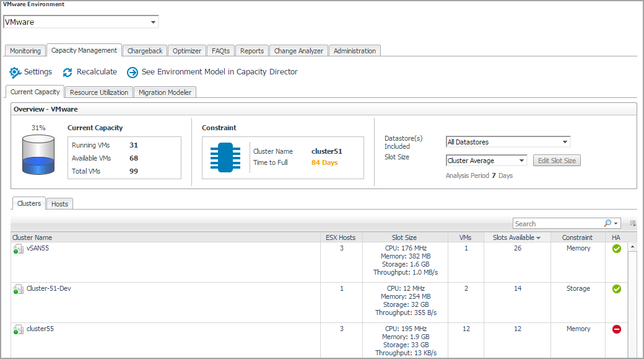Open the table customizer icon beside search
The width and height of the screenshot is (644, 359).
click(x=633, y=223)
